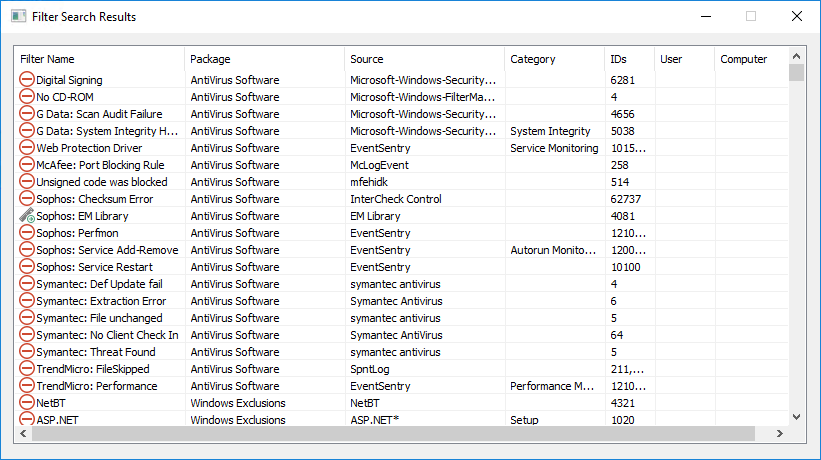Click the Sophos: Checksum Error exclude icon
This screenshot has width=821, height=460.
tap(27, 198)
